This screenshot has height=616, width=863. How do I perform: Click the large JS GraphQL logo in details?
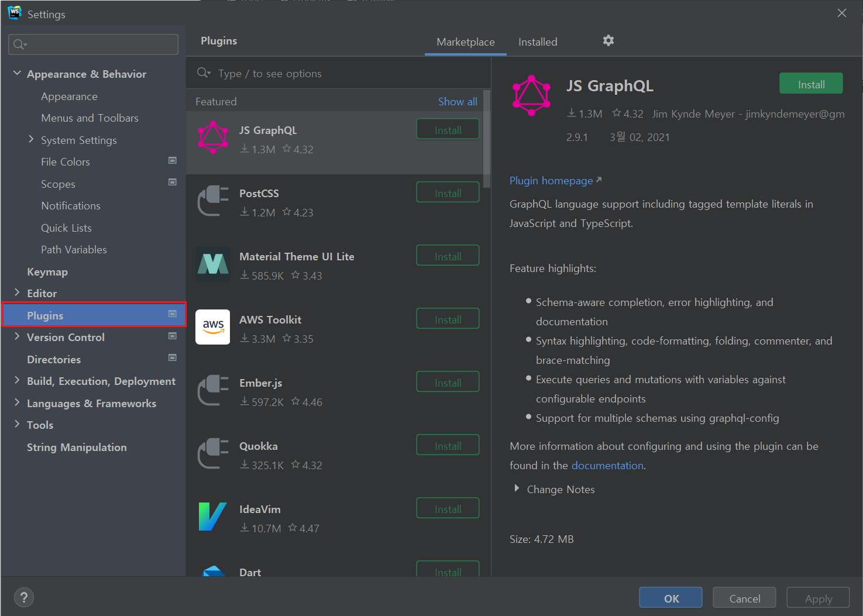tap(531, 95)
